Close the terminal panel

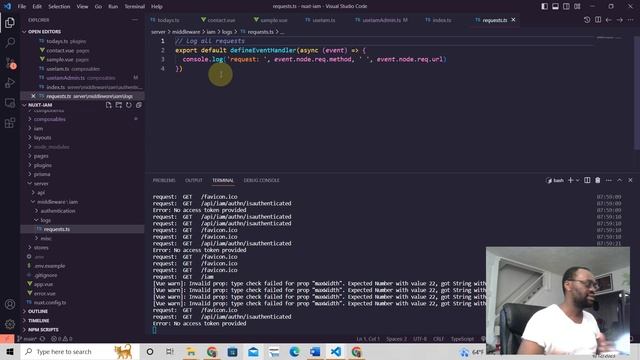coord(630,180)
